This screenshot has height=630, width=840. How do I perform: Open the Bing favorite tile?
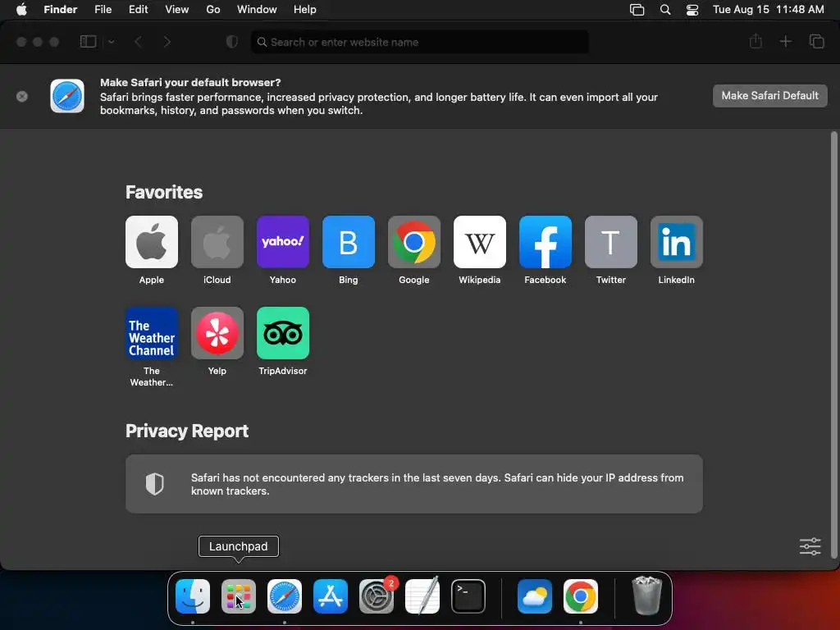tap(348, 242)
